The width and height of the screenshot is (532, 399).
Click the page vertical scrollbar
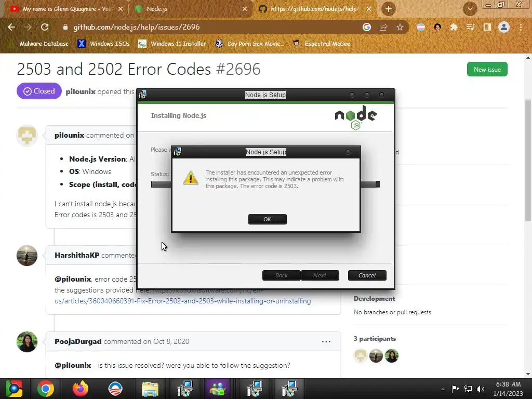528,159
